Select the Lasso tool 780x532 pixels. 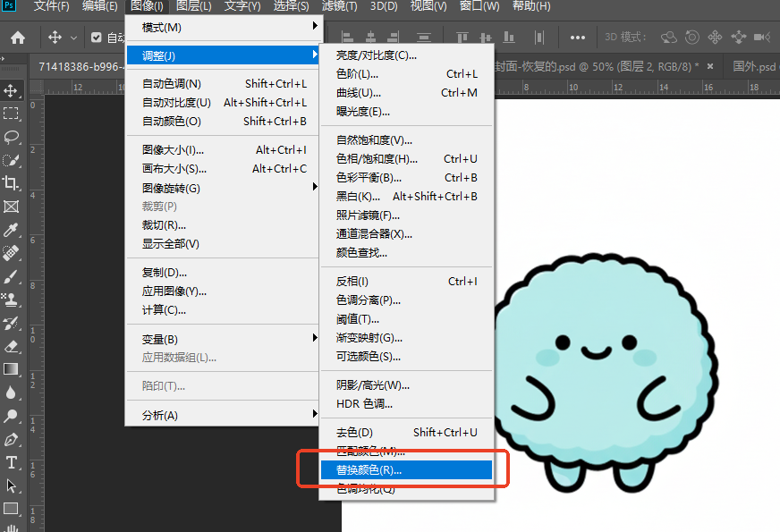(12, 137)
